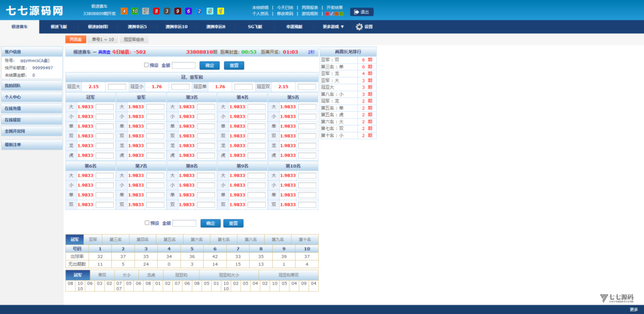Viewport: 644px width, 314px height.
Task: Open the 冠亚军组合 tab
Action: click(x=135, y=39)
